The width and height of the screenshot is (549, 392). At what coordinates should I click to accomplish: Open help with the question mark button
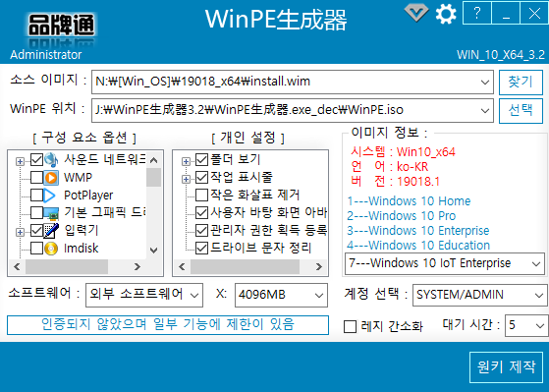477,13
